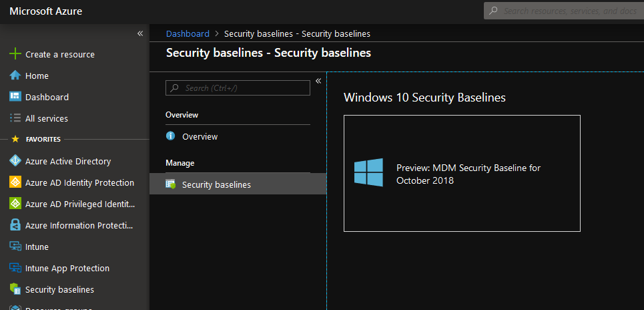
Task: Select Security baselines under Manage
Action: click(238, 184)
